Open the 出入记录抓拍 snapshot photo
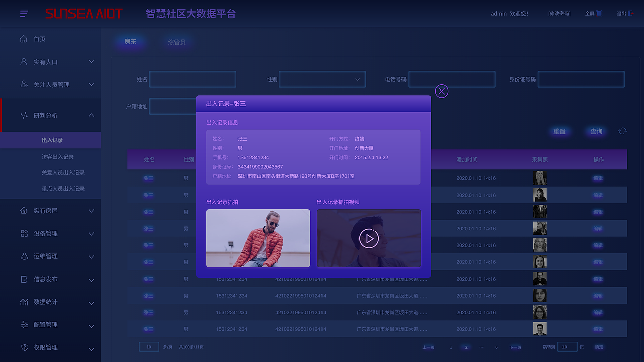 click(x=258, y=238)
